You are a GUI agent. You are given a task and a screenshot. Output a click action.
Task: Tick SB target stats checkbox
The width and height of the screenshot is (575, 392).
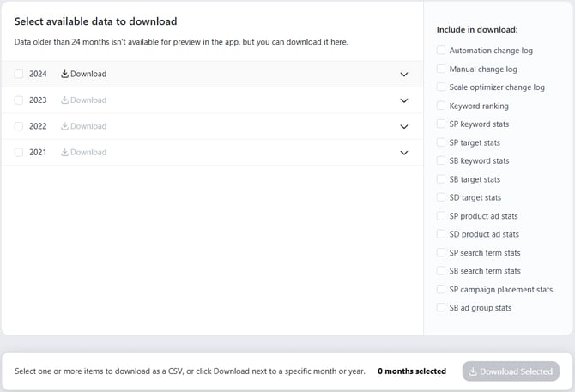click(x=441, y=179)
